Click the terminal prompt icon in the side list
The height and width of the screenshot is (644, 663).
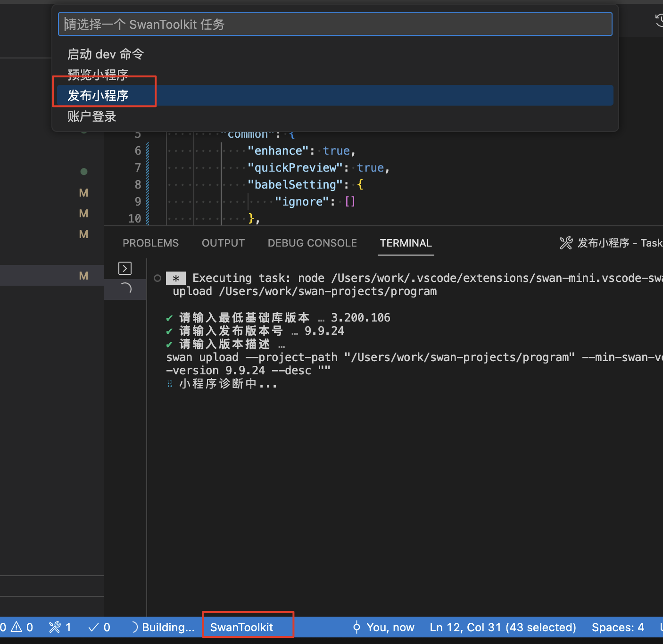pyautogui.click(x=125, y=268)
